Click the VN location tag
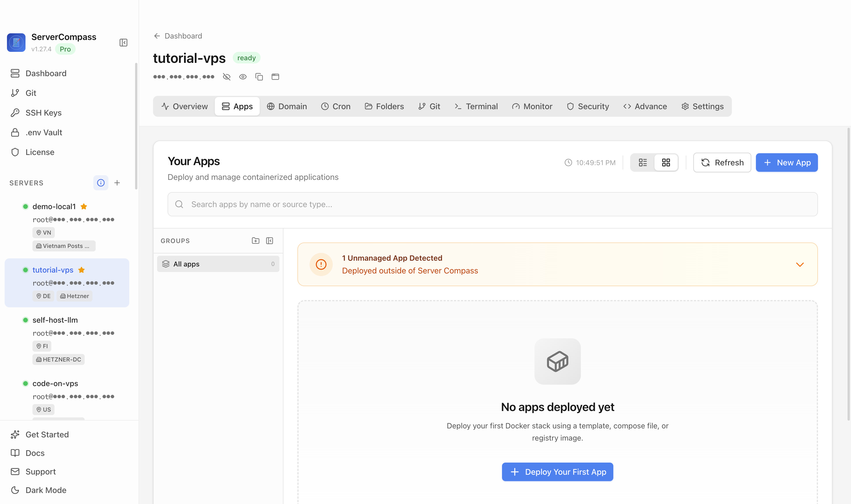851x504 pixels. (x=43, y=233)
